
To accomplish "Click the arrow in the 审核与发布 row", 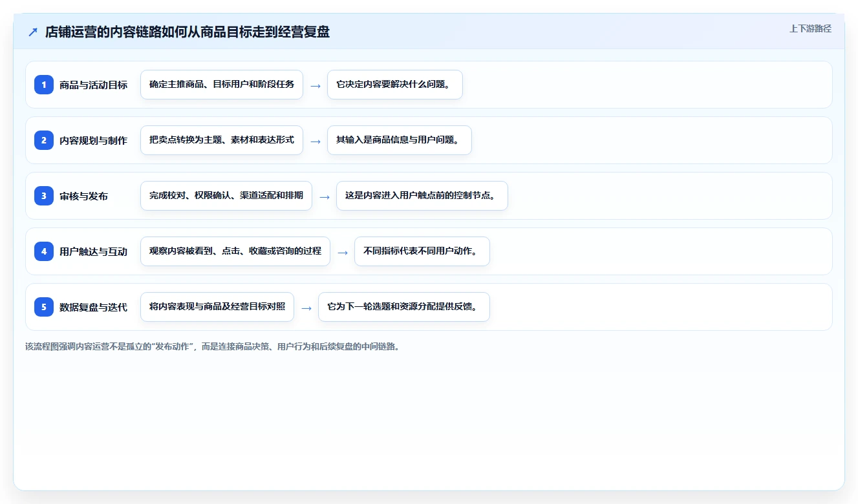I will [x=325, y=196].
